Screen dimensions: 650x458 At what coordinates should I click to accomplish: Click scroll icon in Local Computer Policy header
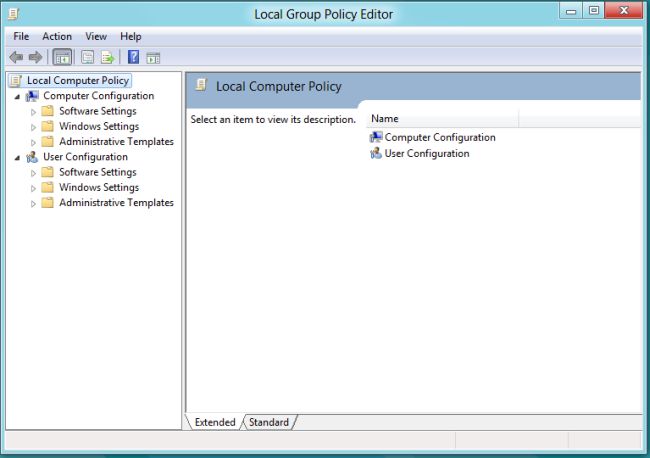[201, 85]
